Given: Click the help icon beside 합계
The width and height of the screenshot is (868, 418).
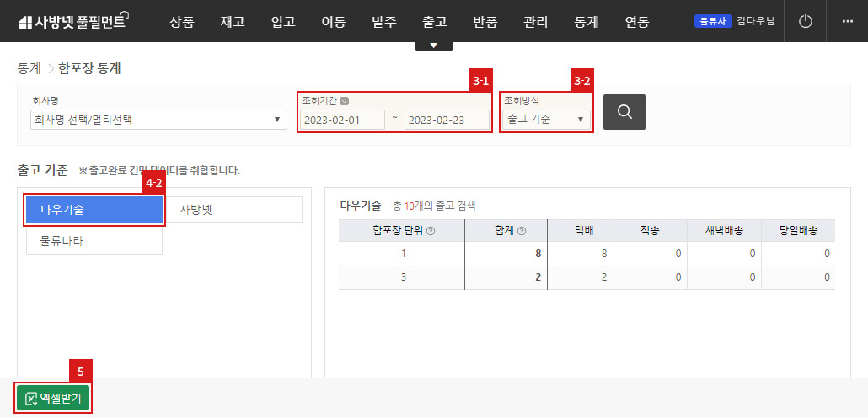Looking at the screenshot, I should click(x=521, y=231).
